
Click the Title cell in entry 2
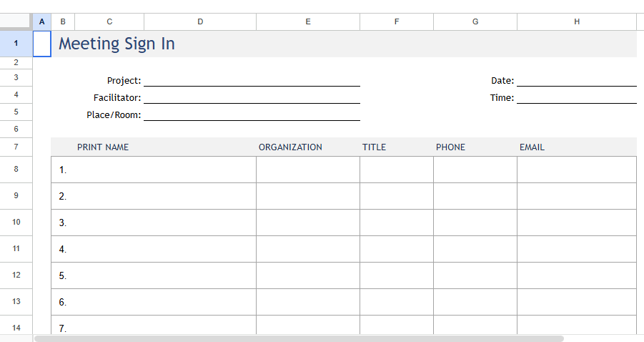(397, 196)
